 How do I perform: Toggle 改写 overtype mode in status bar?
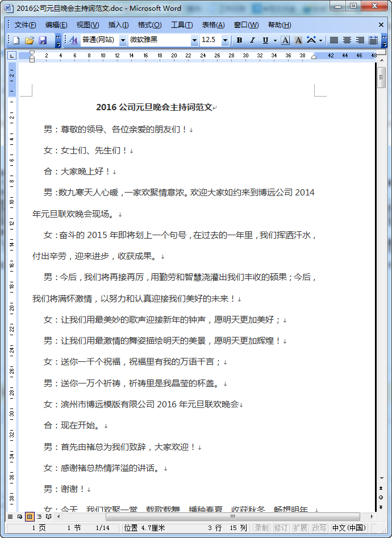[x=319, y=528]
